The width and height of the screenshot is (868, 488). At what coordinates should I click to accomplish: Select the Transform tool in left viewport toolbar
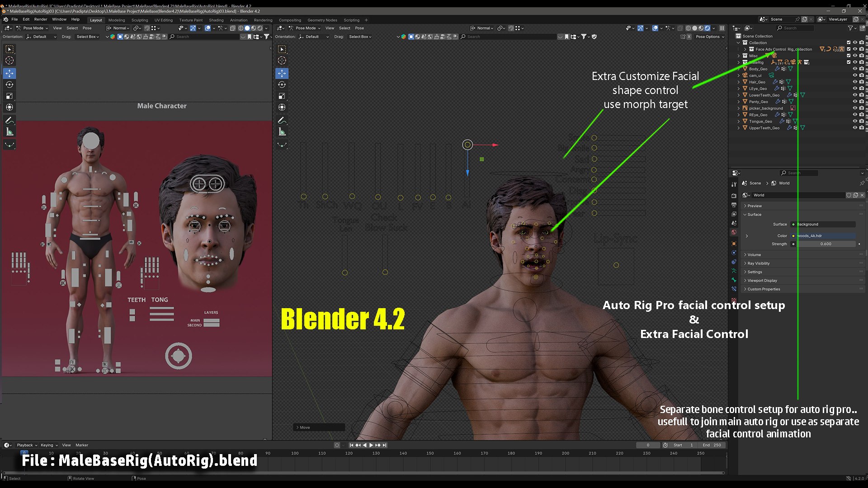point(9,107)
